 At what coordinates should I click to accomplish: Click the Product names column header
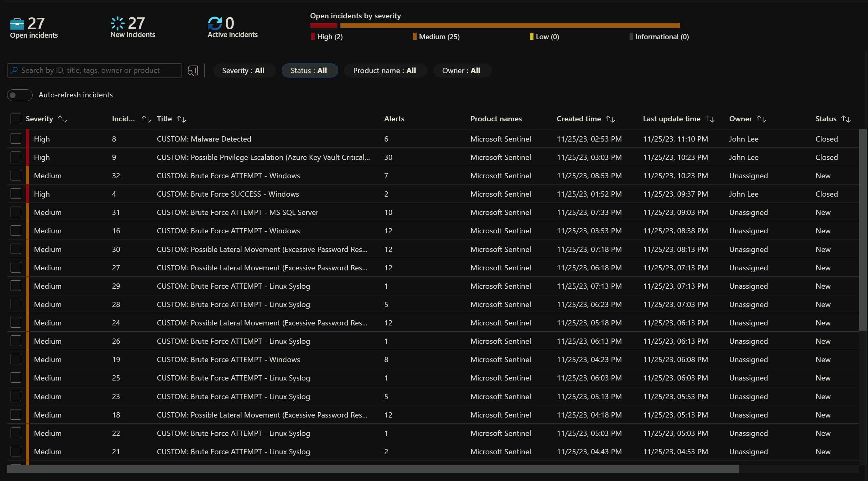coord(496,119)
